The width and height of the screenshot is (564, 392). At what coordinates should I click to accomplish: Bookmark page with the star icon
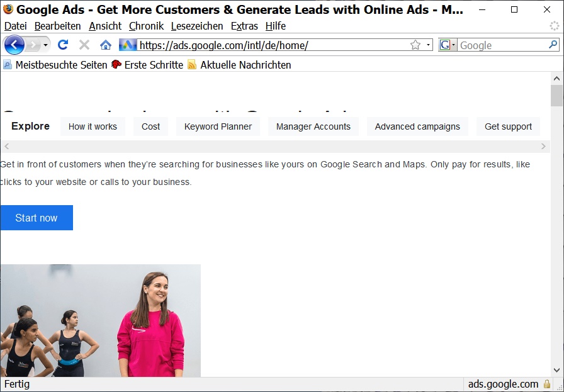tap(415, 45)
